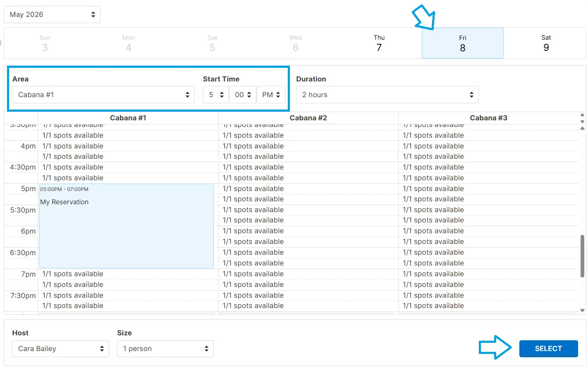Choose the 4:30pm slot in Cabana #1
The width and height of the screenshot is (588, 368).
coord(128,167)
